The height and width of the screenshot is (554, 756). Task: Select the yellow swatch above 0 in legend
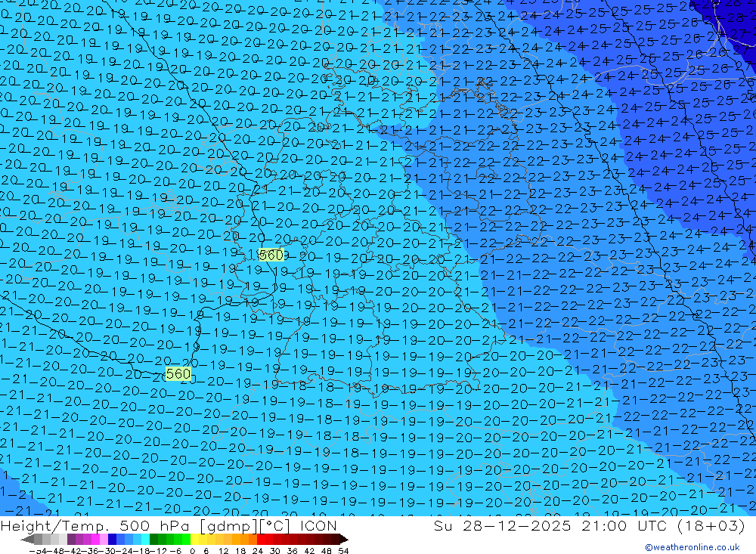point(194,539)
